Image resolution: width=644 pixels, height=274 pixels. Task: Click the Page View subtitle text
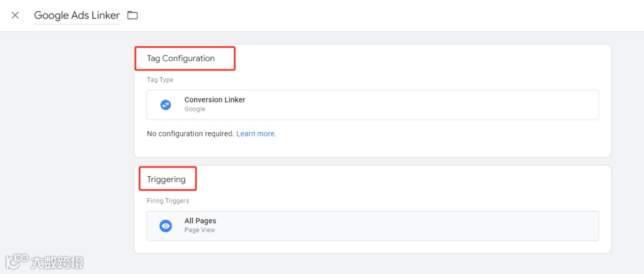pyautogui.click(x=200, y=230)
